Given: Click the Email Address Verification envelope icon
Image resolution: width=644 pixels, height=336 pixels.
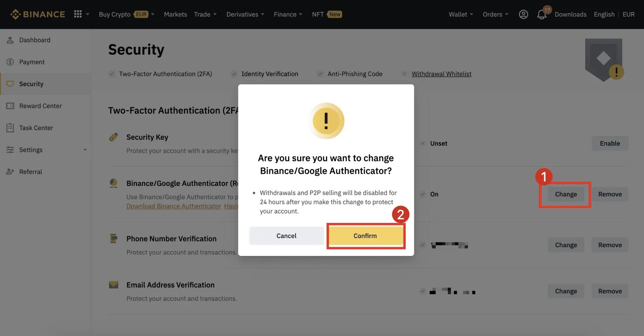Looking at the screenshot, I should pyautogui.click(x=113, y=285).
